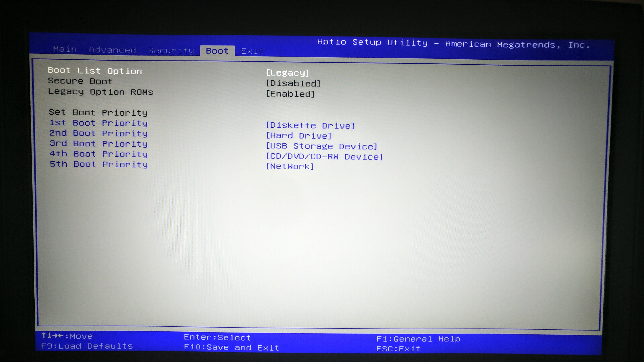
Task: Go to the Security tab
Action: point(171,51)
